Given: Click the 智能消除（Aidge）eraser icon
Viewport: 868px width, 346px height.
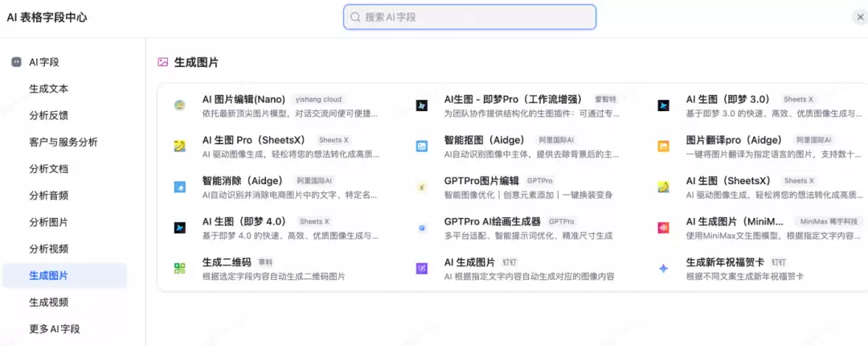Looking at the screenshot, I should point(179,187).
